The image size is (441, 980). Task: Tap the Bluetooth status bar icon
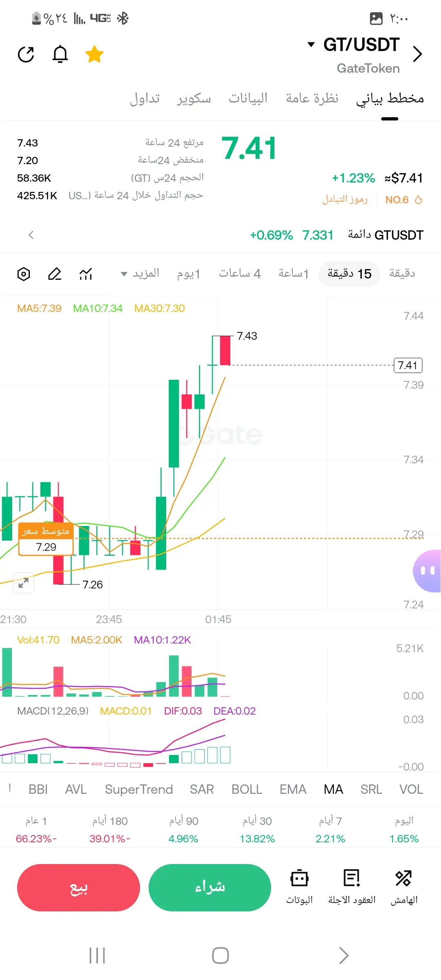122,18
